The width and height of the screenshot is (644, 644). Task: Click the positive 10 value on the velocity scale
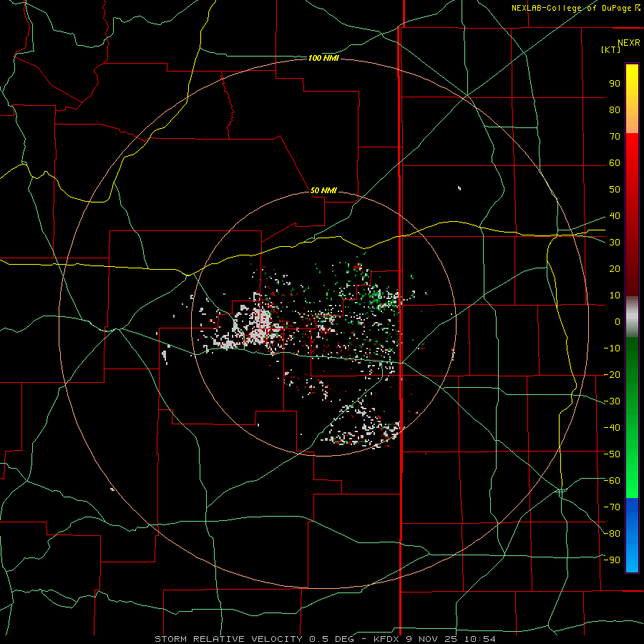coord(615,296)
